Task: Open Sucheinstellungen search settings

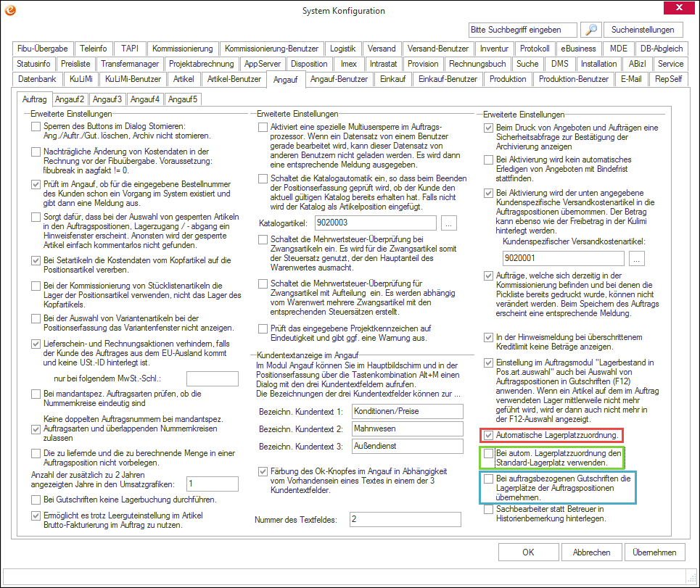Action: 643,30
